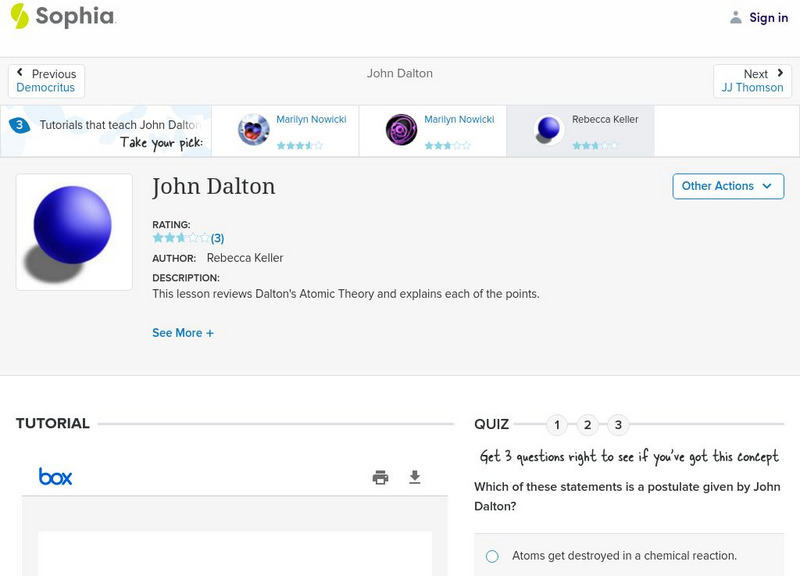Click star rating under second Marilyn Nowicki
Screen dimensions: 800x576
[x=447, y=145]
